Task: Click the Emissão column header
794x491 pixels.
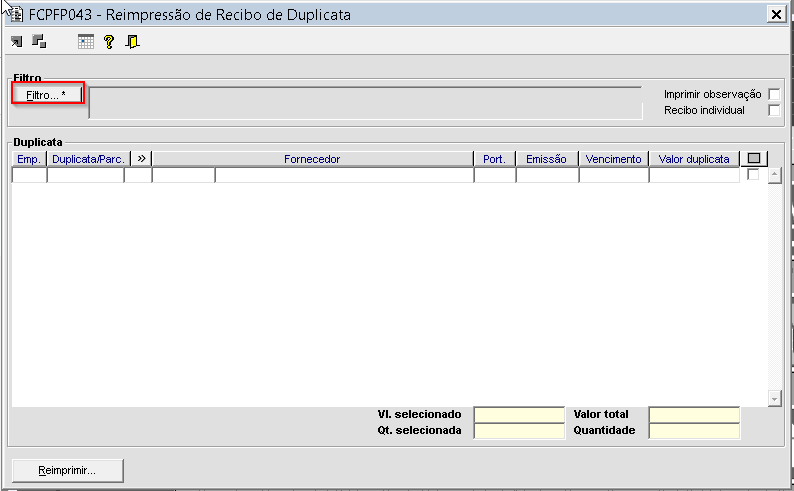Action: [546, 159]
